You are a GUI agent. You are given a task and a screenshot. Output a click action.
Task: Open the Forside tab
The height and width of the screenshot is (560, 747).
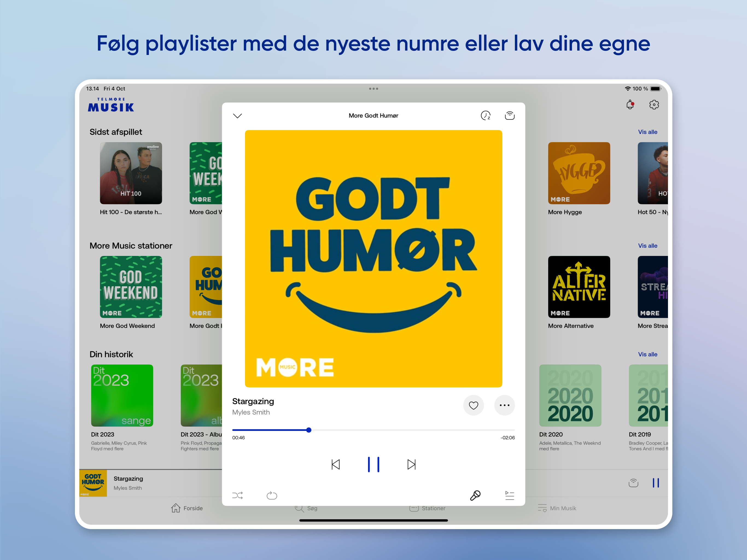pos(186,508)
